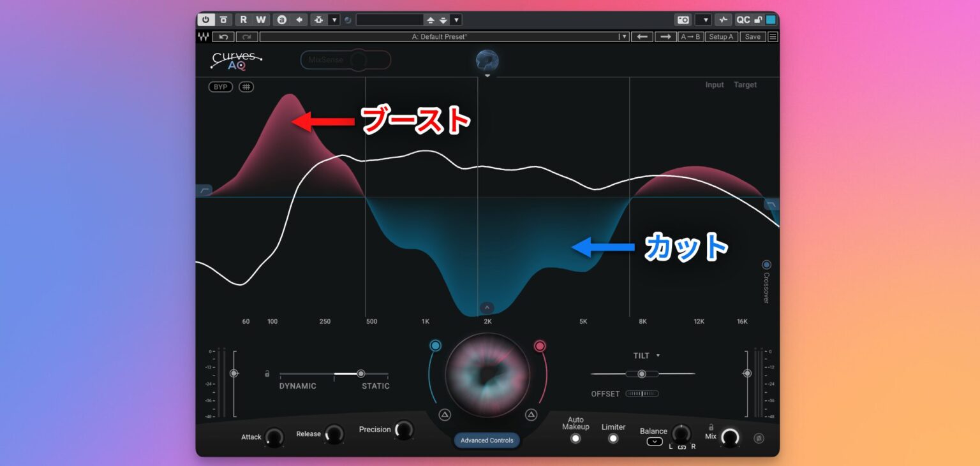Select the high-pass filter icon on left edge

205,189
